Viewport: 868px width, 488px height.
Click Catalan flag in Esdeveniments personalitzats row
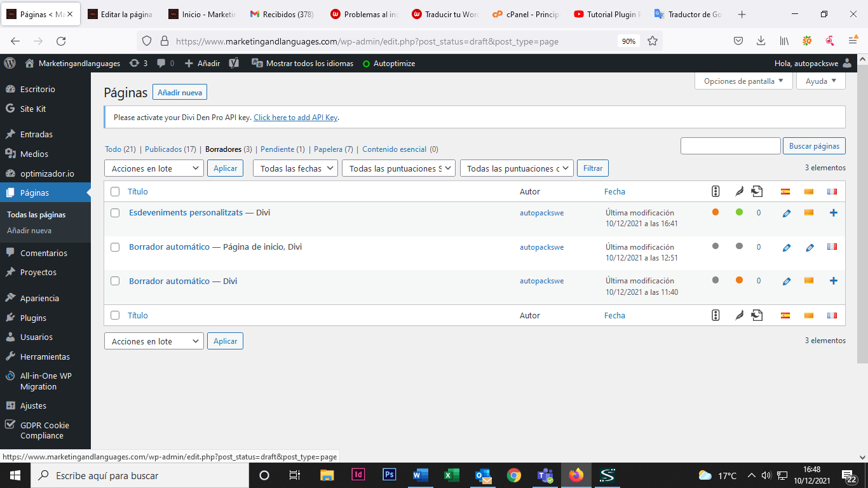[x=809, y=212]
